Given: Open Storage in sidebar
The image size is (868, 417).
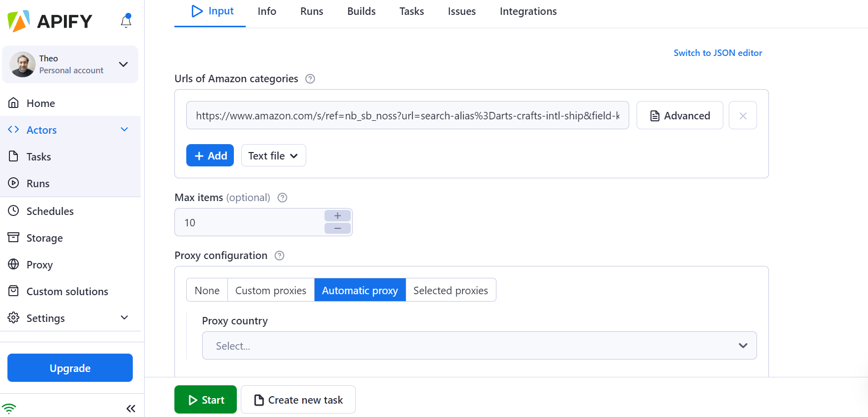Looking at the screenshot, I should point(70,238).
